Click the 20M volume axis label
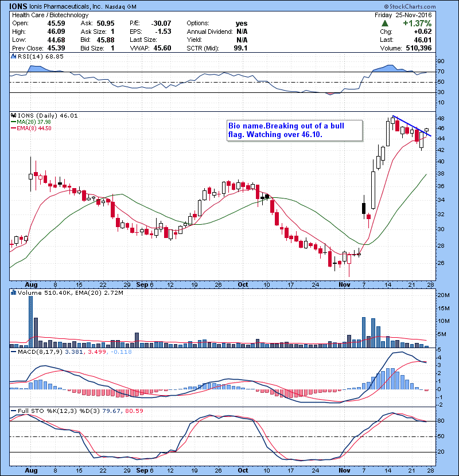This screenshot has height=476, width=459. pos(444,295)
